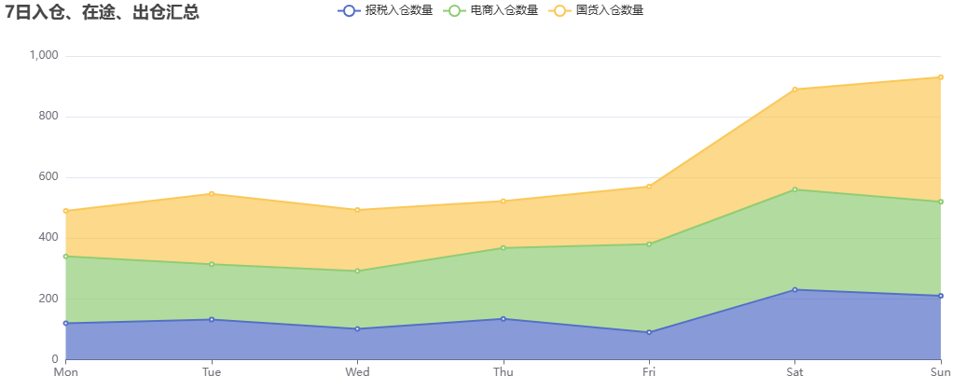Select the yellow data point on Tue
The image size is (980, 390).
[212, 194]
